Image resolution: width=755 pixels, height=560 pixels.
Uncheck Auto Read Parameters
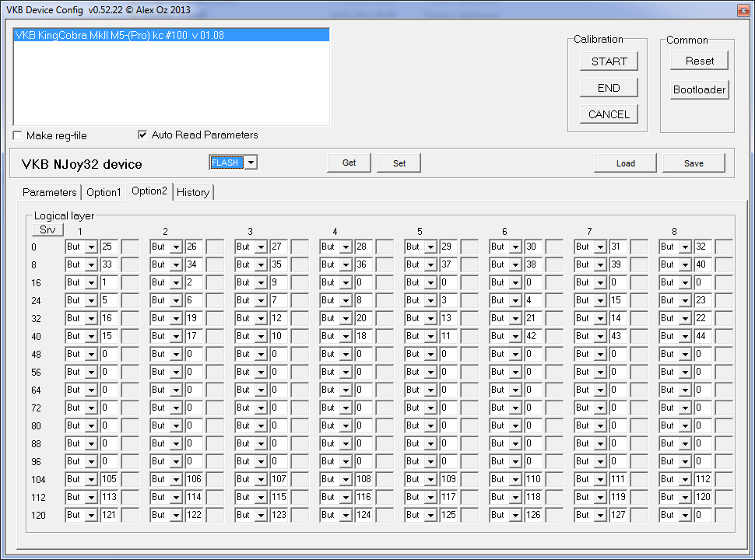142,135
